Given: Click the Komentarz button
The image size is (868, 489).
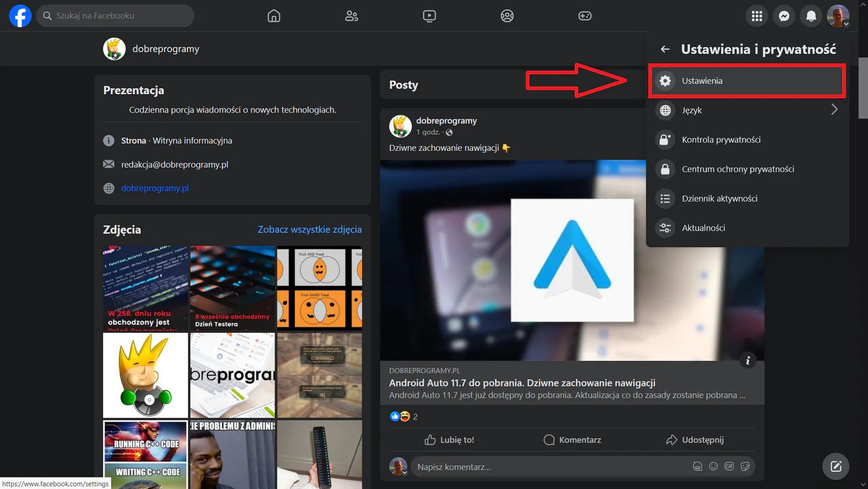Looking at the screenshot, I should click(572, 440).
